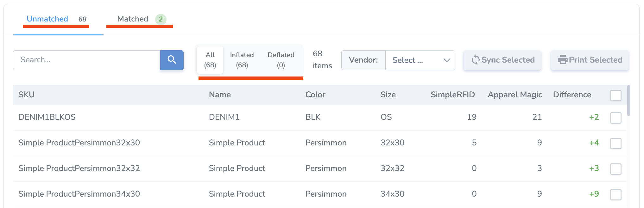Select the Persimmon 32x30 row checkbox
Image resolution: width=644 pixels, height=208 pixels.
pos(616,143)
